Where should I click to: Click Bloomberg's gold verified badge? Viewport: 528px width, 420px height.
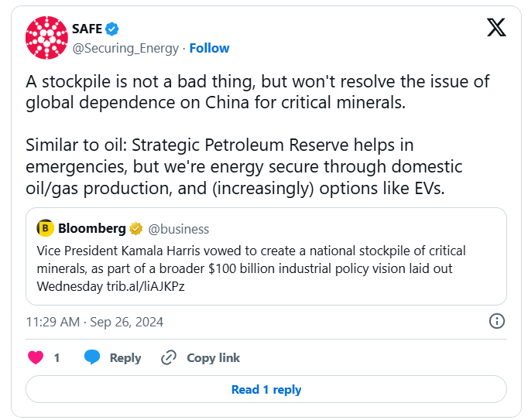click(x=135, y=229)
